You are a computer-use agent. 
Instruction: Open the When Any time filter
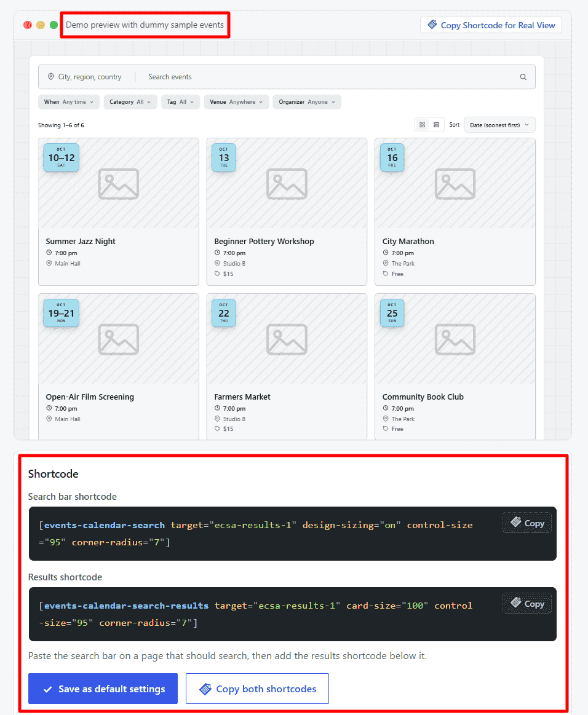(x=69, y=102)
